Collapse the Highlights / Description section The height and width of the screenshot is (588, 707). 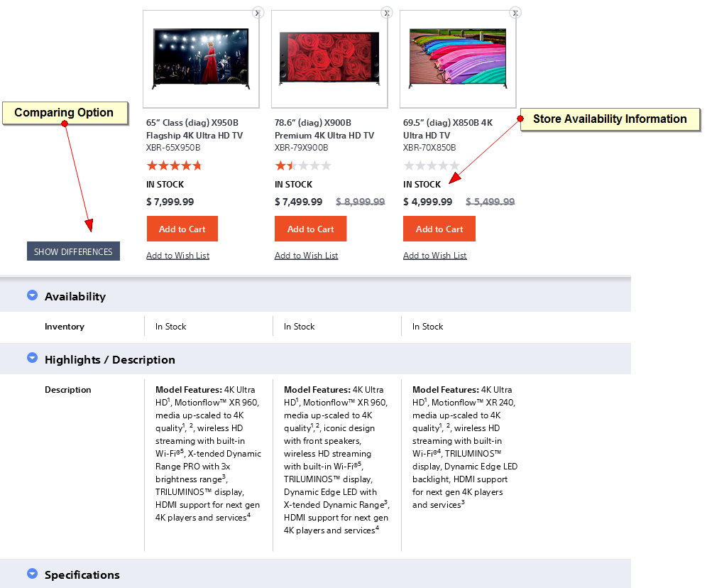32,359
